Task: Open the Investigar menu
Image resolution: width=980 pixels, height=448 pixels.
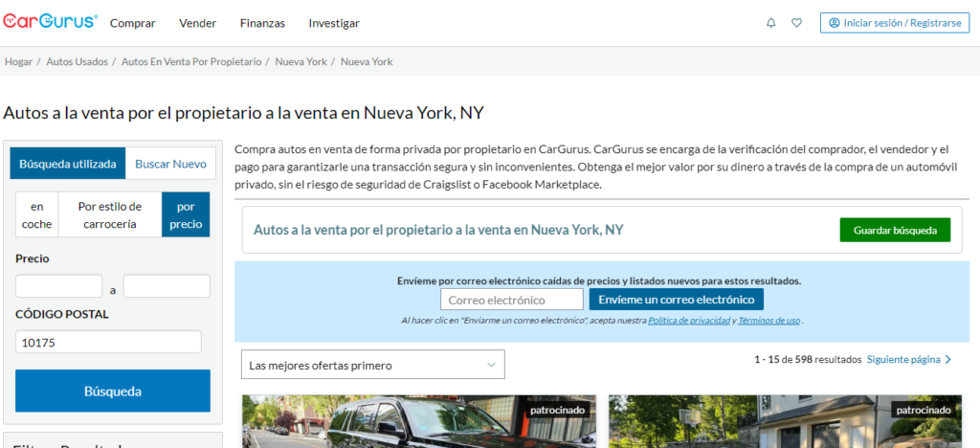Action: (334, 23)
